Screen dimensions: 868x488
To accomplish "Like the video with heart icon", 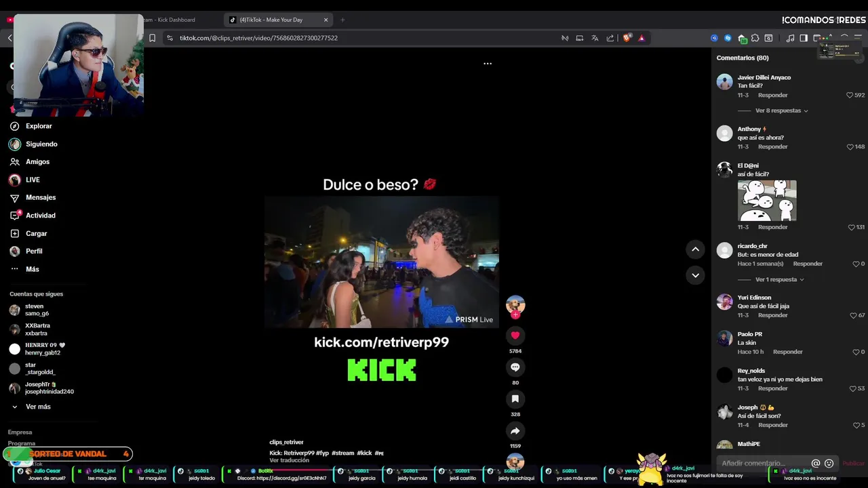I will click(x=515, y=335).
